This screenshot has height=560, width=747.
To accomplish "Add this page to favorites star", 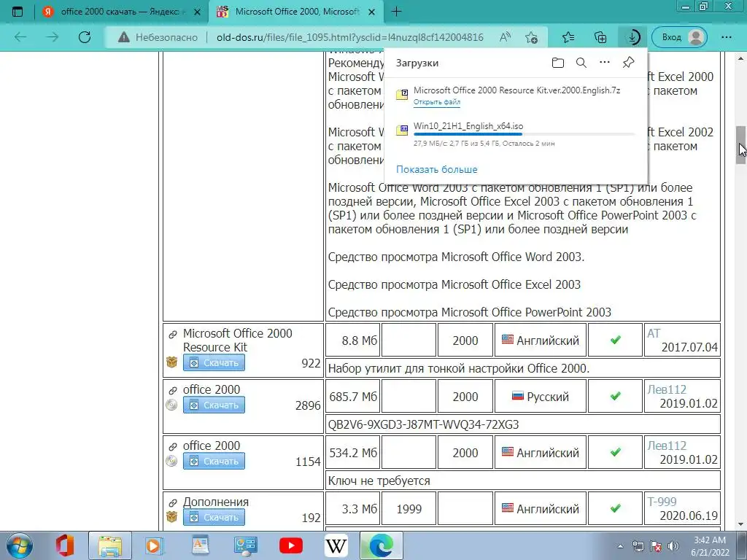I will coord(531,37).
